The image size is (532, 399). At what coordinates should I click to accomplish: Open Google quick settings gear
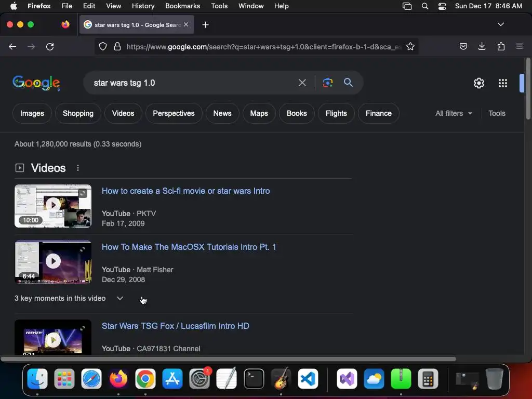478,83
